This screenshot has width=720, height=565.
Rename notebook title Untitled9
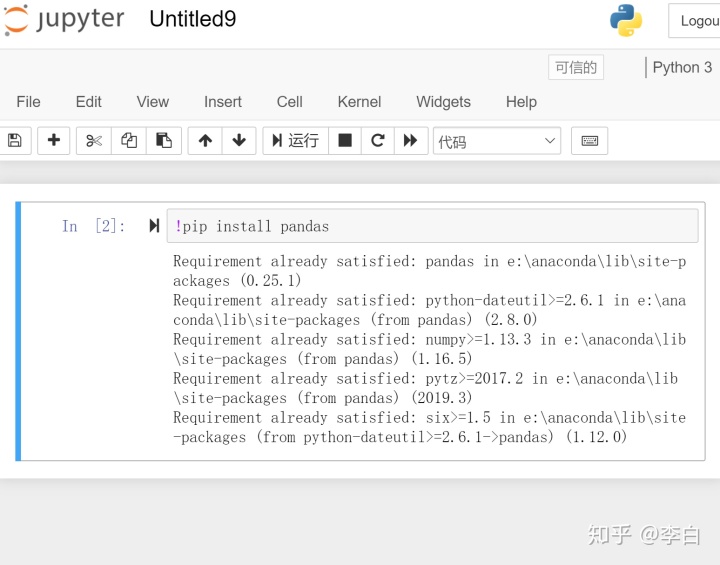pos(193,19)
